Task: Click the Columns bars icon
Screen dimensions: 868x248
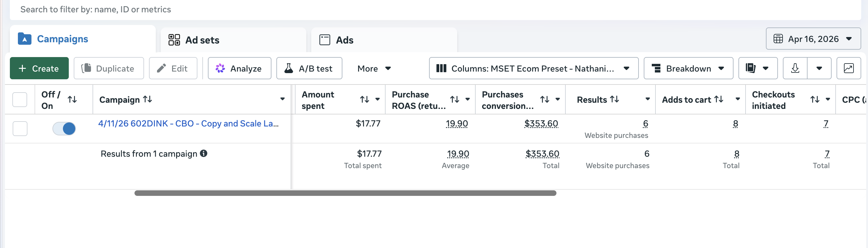Action: [441, 68]
